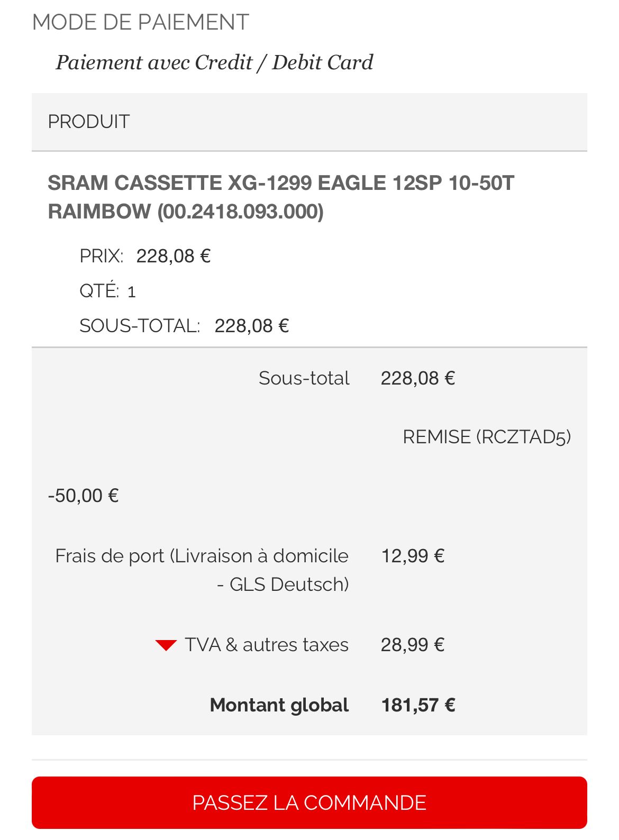Click the 28,99 € tax amount
The width and height of the screenshot is (619, 840).
(x=413, y=645)
